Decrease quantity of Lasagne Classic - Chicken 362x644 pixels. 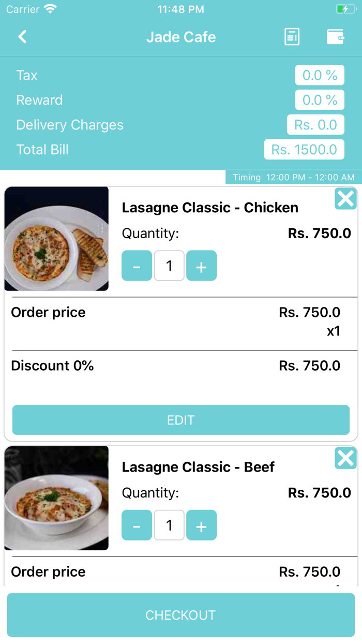point(137,266)
